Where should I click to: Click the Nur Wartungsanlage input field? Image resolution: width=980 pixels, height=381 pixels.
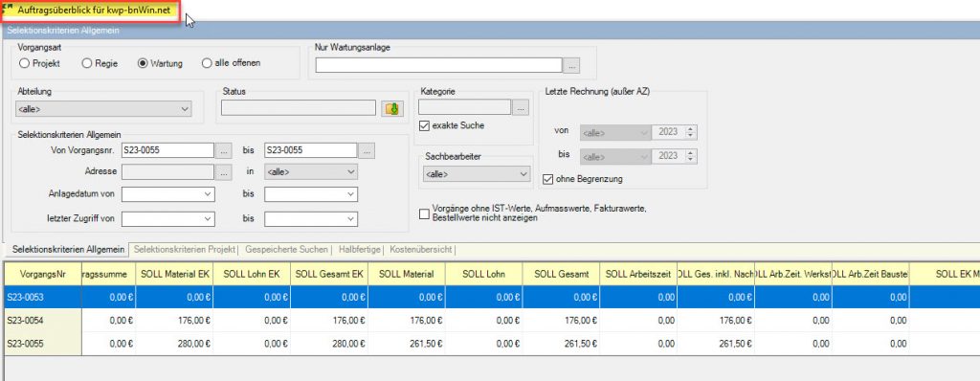click(x=438, y=65)
